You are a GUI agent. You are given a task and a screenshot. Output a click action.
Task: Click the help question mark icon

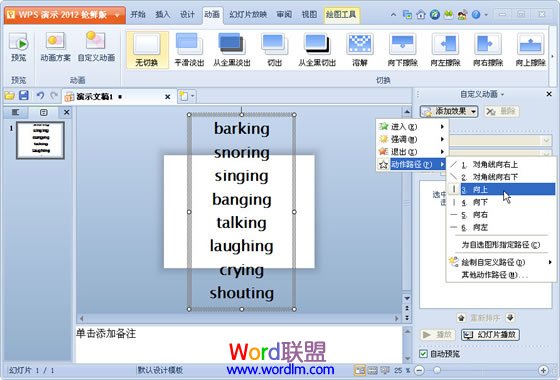click(476, 15)
